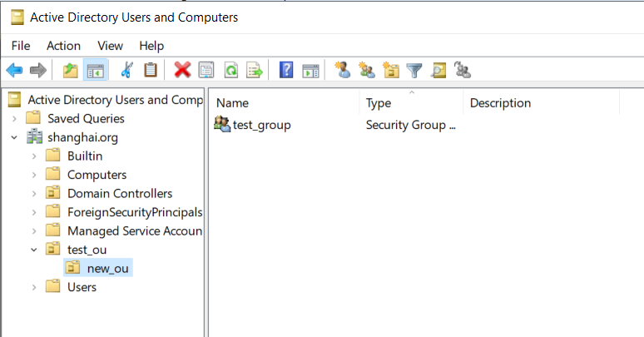Toggle the Show/Hide console tree button
This screenshot has width=644, height=337.
tap(96, 70)
